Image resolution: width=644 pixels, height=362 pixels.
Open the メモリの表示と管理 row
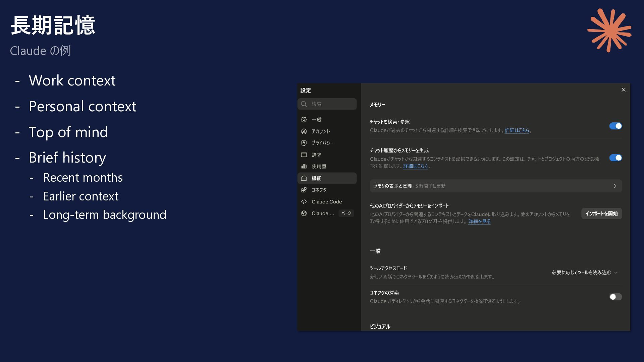496,186
